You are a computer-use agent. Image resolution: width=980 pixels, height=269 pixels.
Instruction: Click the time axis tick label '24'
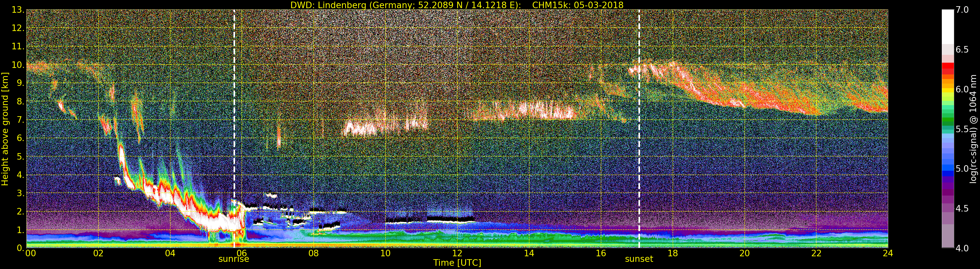click(888, 253)
